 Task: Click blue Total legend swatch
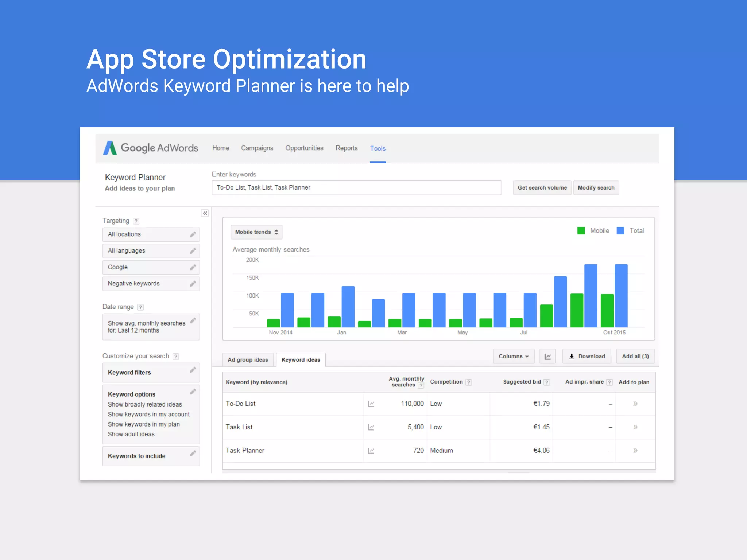click(620, 231)
